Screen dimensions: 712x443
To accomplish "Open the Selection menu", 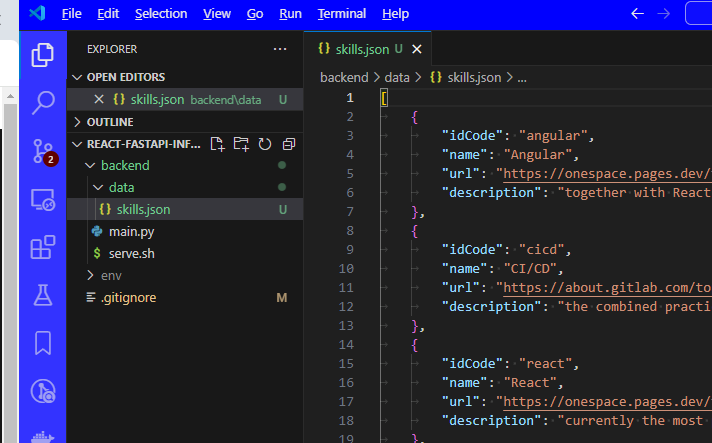I will point(160,14).
